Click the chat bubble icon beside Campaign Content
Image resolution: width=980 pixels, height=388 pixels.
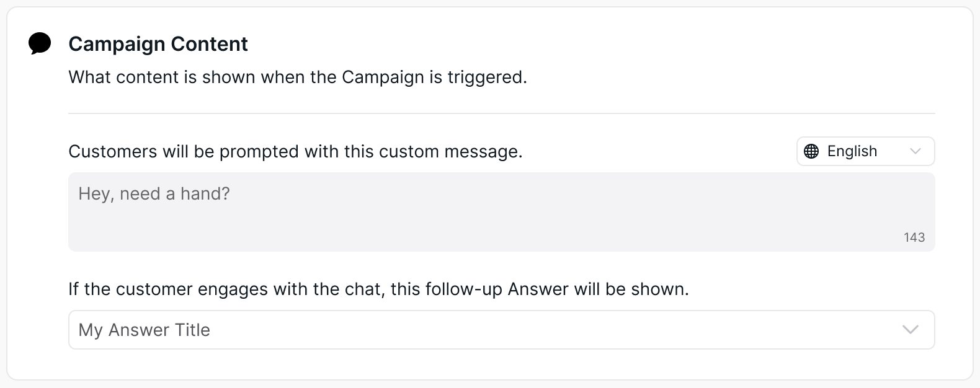(x=40, y=44)
